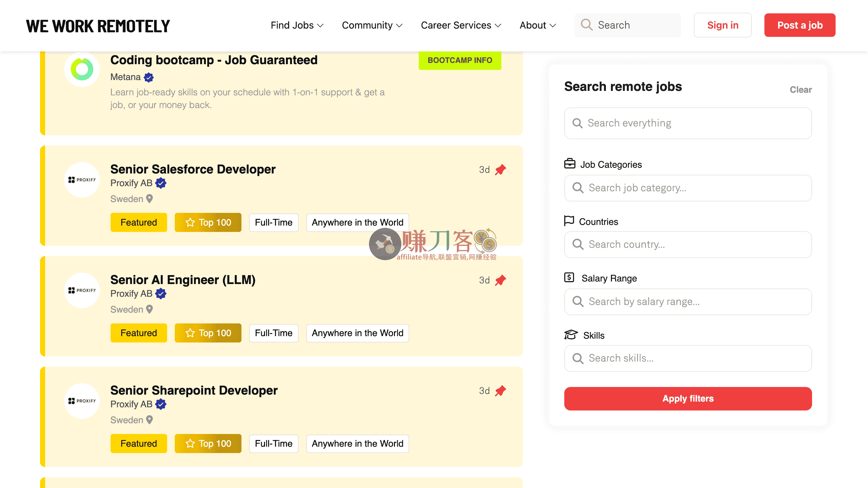Viewport: 868px width, 488px height.
Task: Open the Senior Salesforce Developer job
Action: point(193,169)
